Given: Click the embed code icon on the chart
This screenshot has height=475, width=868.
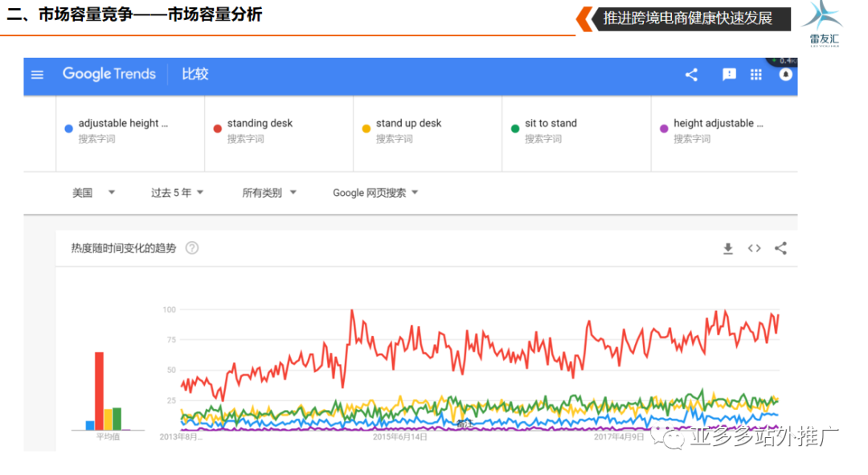Looking at the screenshot, I should 754,248.
